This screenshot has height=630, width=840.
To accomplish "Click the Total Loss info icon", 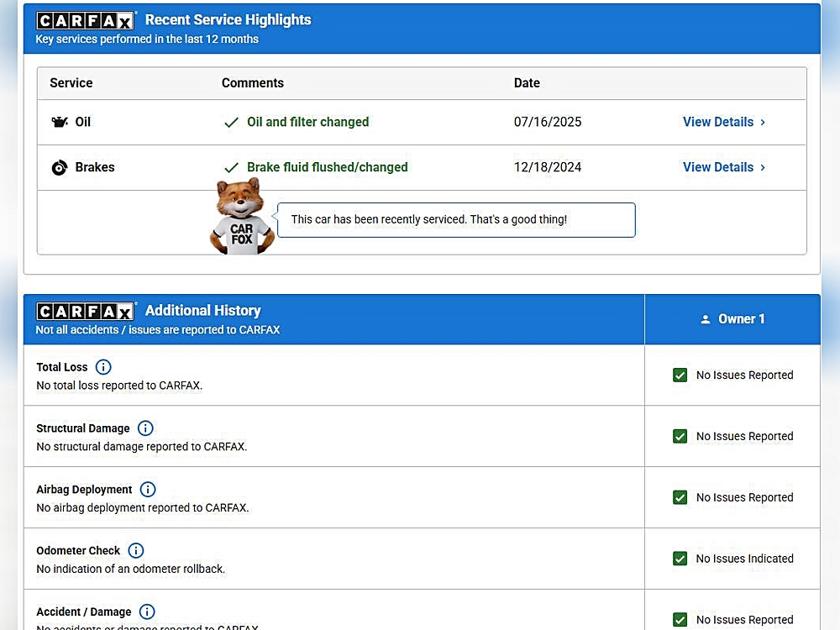I will pos(103,367).
